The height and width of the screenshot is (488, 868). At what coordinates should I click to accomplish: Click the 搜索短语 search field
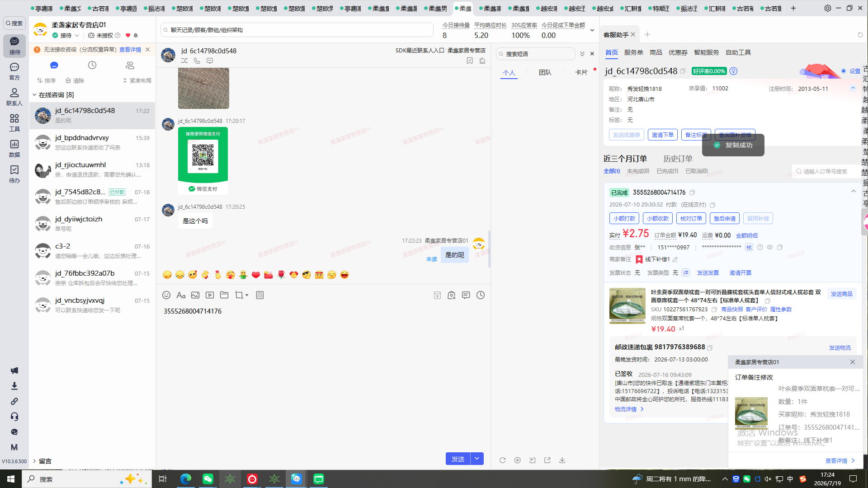click(x=536, y=54)
